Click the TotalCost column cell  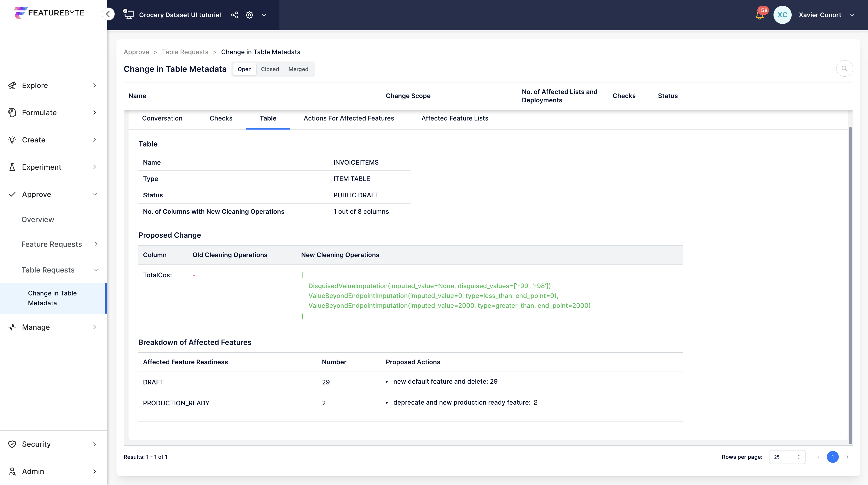pos(157,275)
